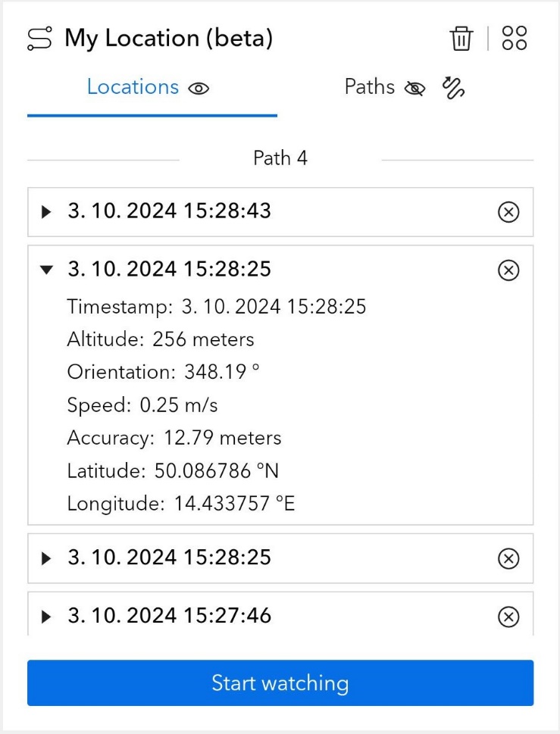
Task: Click the Start watching button
Action: 280,682
